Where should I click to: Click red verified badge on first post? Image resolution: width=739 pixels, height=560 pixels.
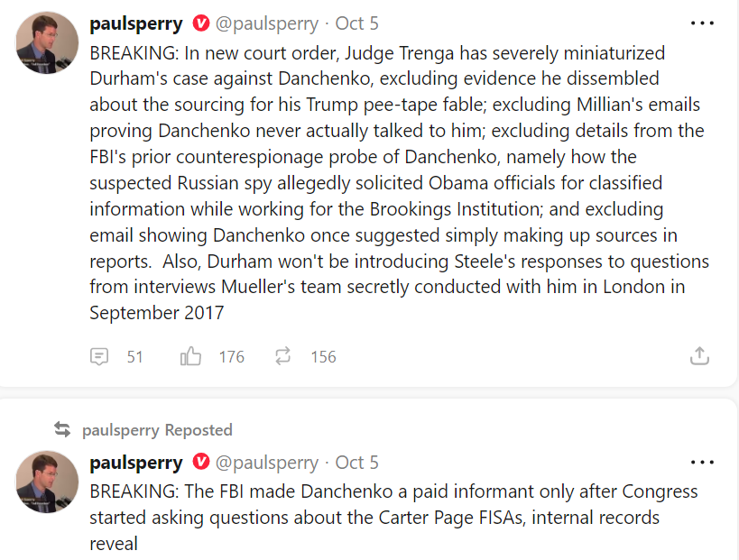tap(201, 23)
